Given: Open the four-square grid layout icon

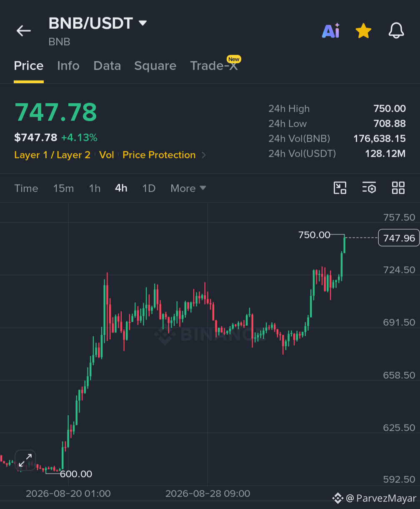Looking at the screenshot, I should pos(398,188).
